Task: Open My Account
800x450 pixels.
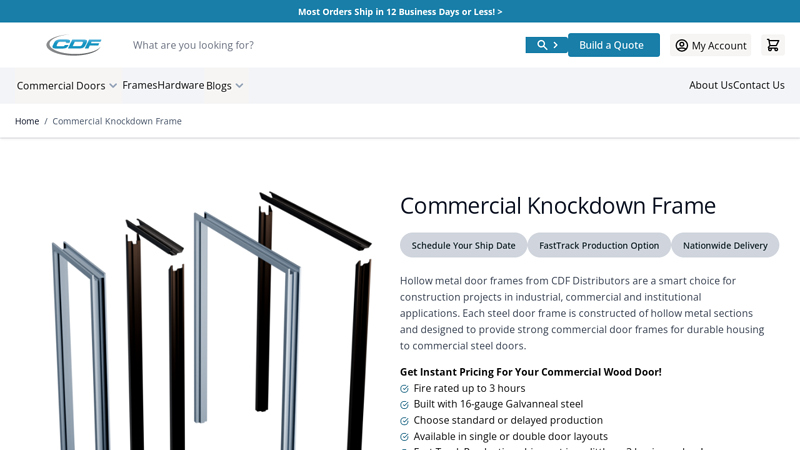Action: click(710, 45)
